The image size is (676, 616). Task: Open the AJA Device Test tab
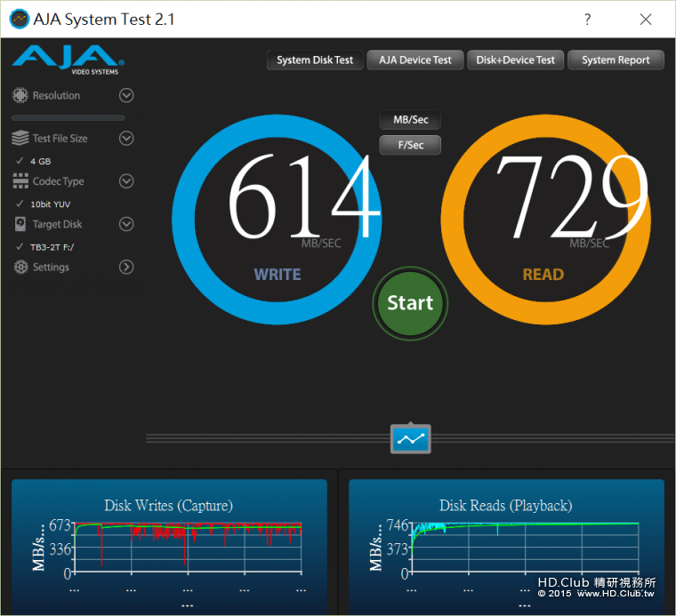pyautogui.click(x=414, y=60)
